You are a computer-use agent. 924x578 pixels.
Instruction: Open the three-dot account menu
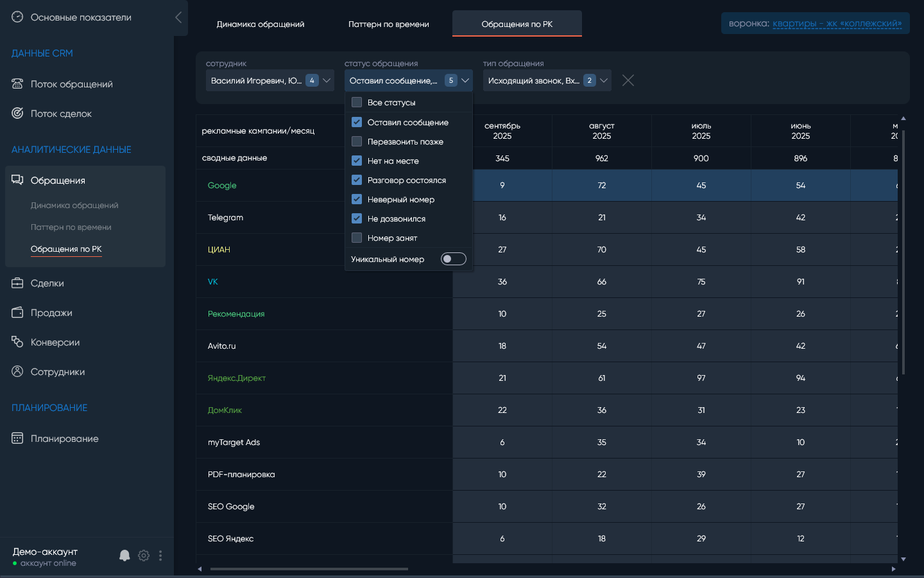point(160,556)
